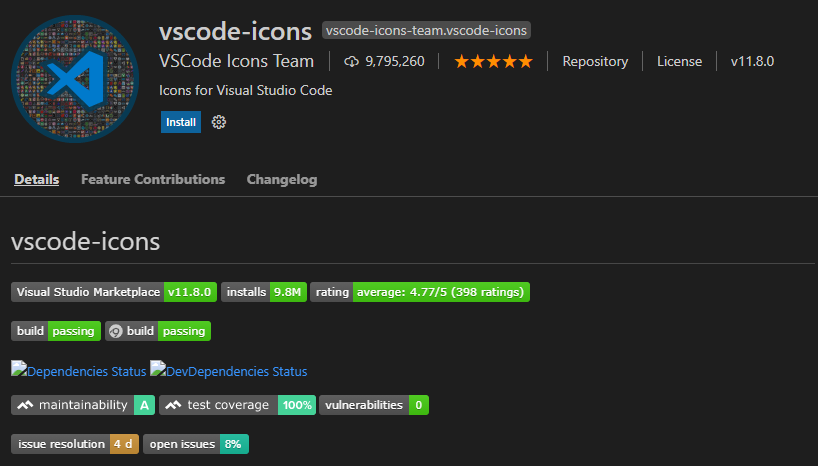Click the maintainability A badge
The width and height of the screenshot is (818, 466).
pos(83,405)
